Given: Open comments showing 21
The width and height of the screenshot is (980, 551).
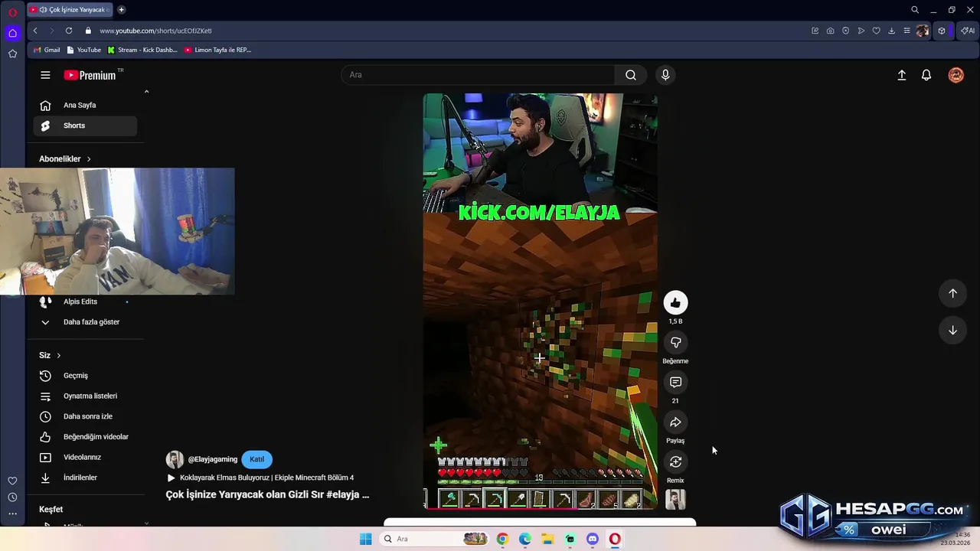Looking at the screenshot, I should click(x=675, y=383).
